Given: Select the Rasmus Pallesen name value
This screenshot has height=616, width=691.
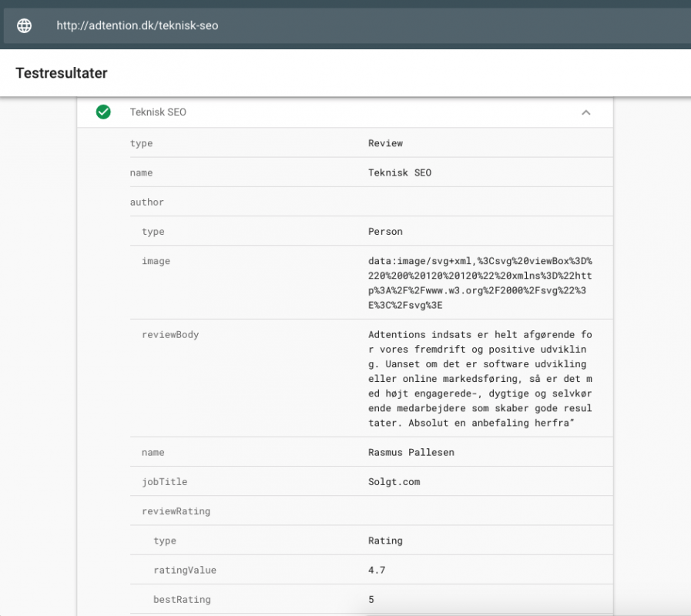Looking at the screenshot, I should point(411,452).
